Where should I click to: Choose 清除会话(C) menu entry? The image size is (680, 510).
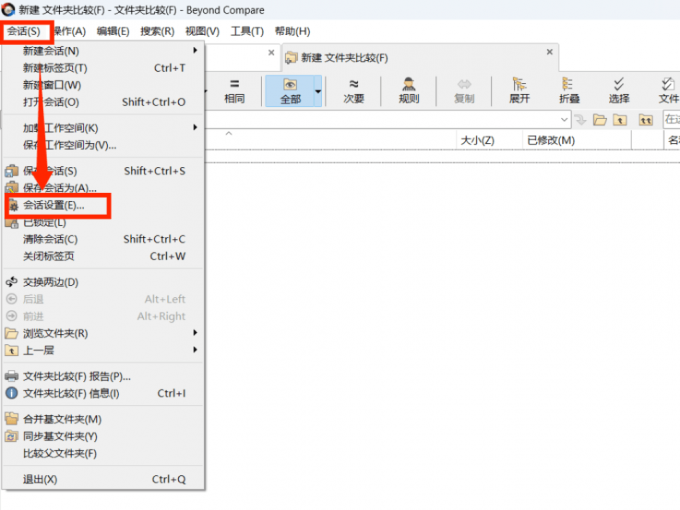point(103,239)
